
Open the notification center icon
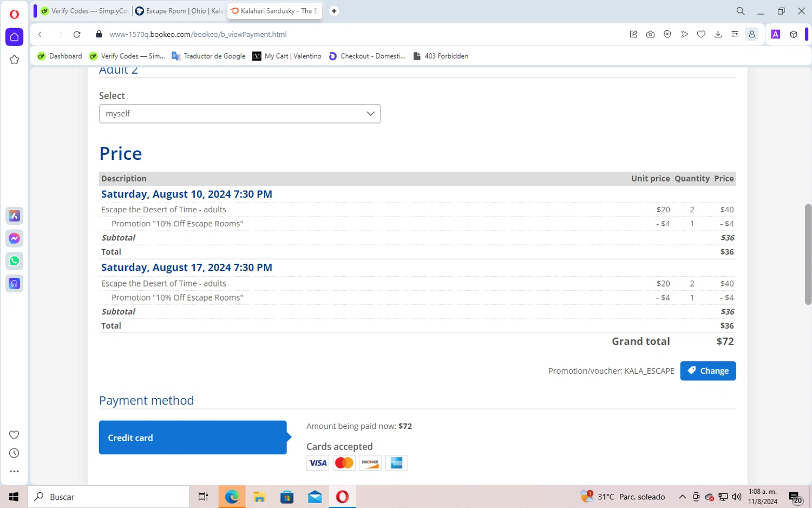[x=795, y=497]
